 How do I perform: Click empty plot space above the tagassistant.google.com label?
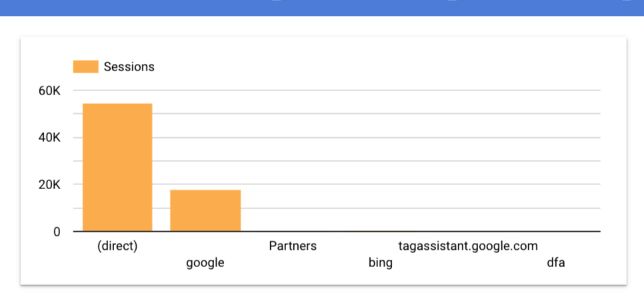[468, 164]
